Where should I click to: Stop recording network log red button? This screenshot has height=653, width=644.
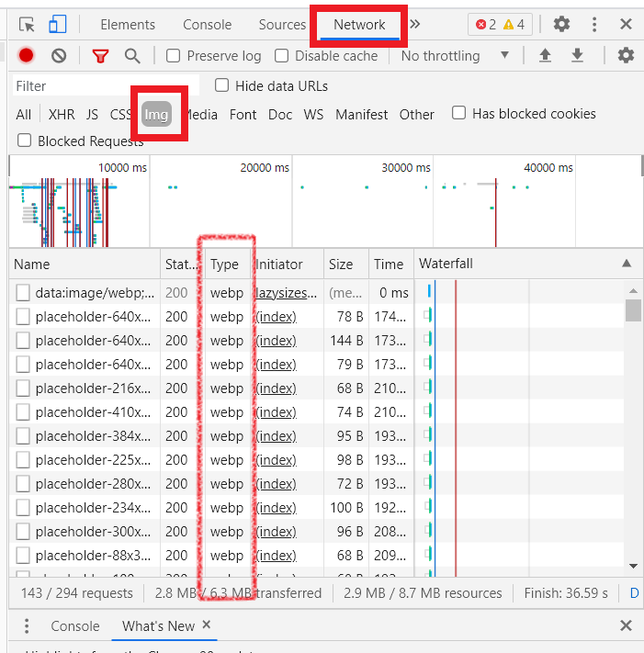(26, 55)
